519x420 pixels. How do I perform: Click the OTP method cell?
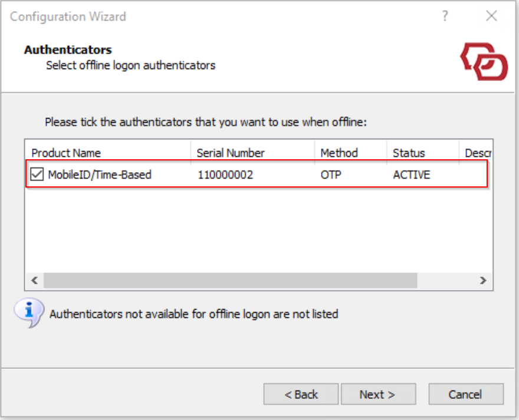pyautogui.click(x=330, y=175)
